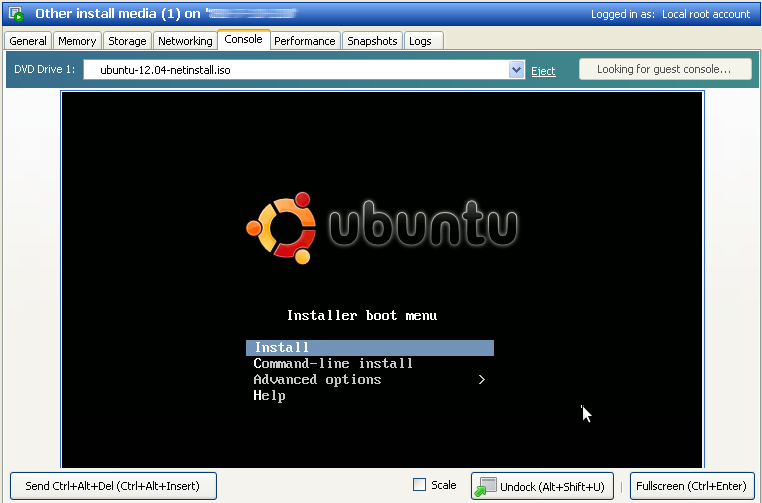This screenshot has height=503, width=762.
Task: Click the Installer boot menu heading
Action: pyautogui.click(x=362, y=315)
